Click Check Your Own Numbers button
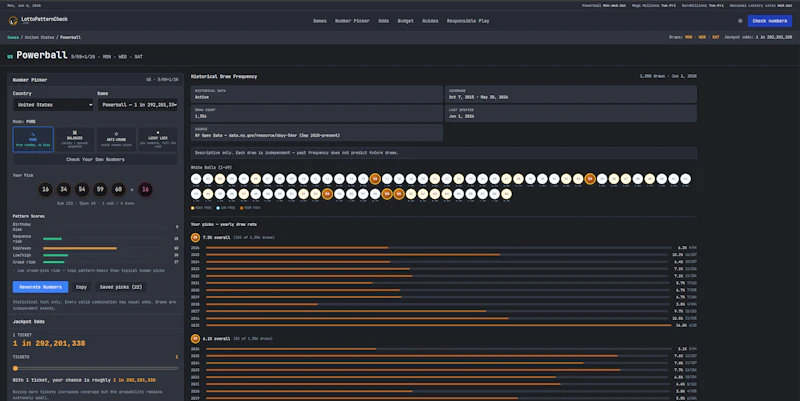Viewport: 800px width, 401px height. [x=95, y=160]
